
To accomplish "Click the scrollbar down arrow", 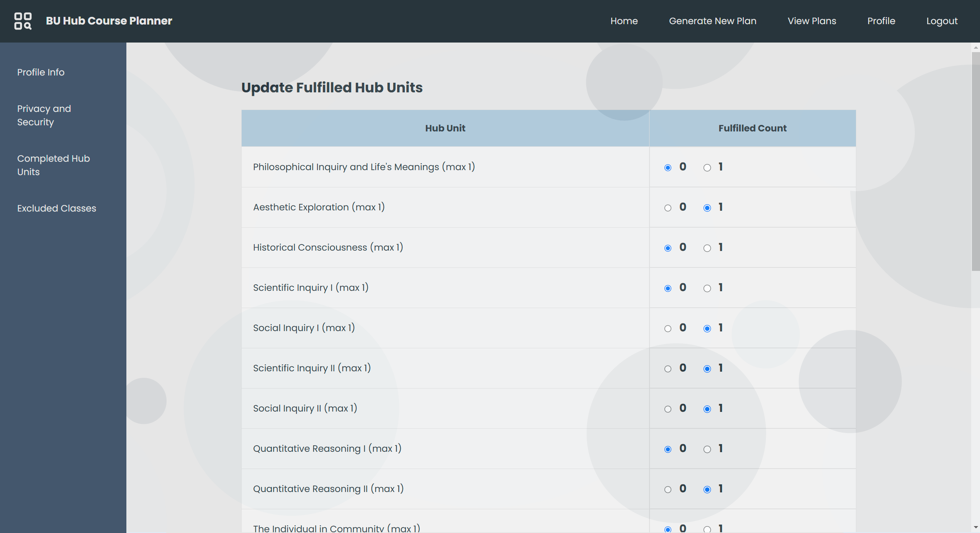I will coord(975,528).
